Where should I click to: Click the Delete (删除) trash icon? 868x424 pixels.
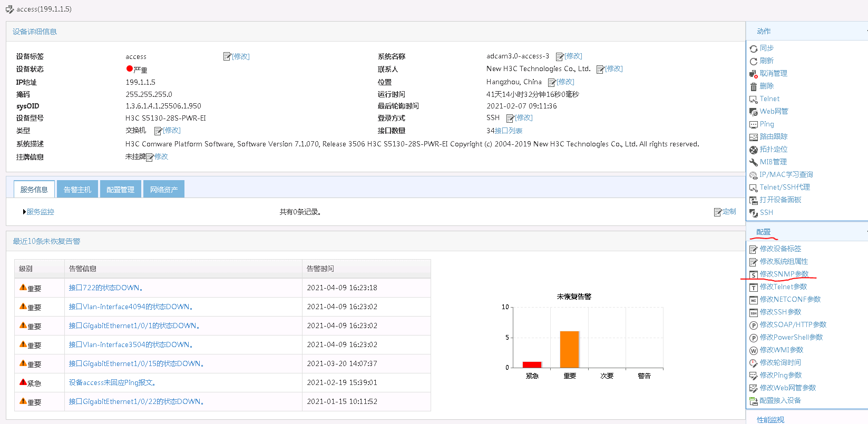click(754, 86)
